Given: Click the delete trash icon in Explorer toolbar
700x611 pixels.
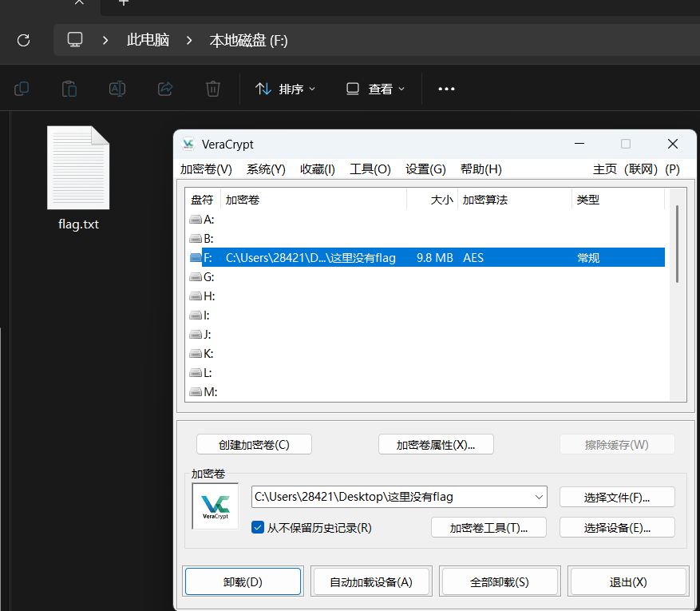Looking at the screenshot, I should pyautogui.click(x=213, y=89).
